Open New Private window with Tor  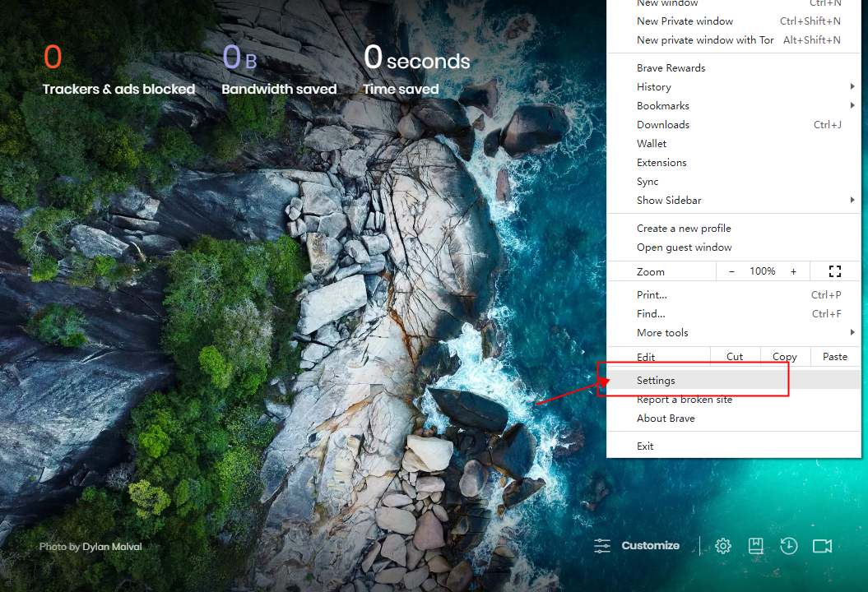point(705,40)
